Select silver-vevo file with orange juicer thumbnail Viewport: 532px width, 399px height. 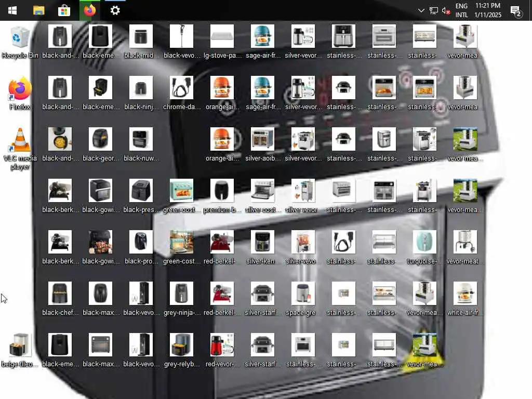pyautogui.click(x=303, y=248)
